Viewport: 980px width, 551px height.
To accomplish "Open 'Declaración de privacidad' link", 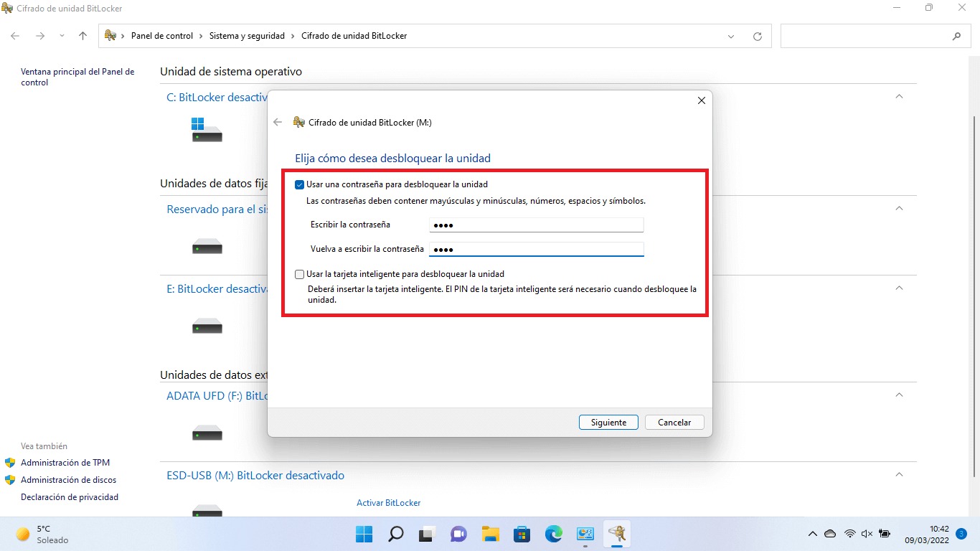I will pyautogui.click(x=70, y=497).
